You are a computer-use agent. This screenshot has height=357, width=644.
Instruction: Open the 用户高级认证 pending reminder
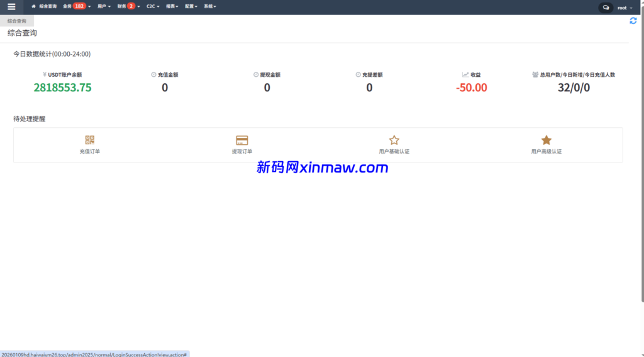tap(547, 145)
